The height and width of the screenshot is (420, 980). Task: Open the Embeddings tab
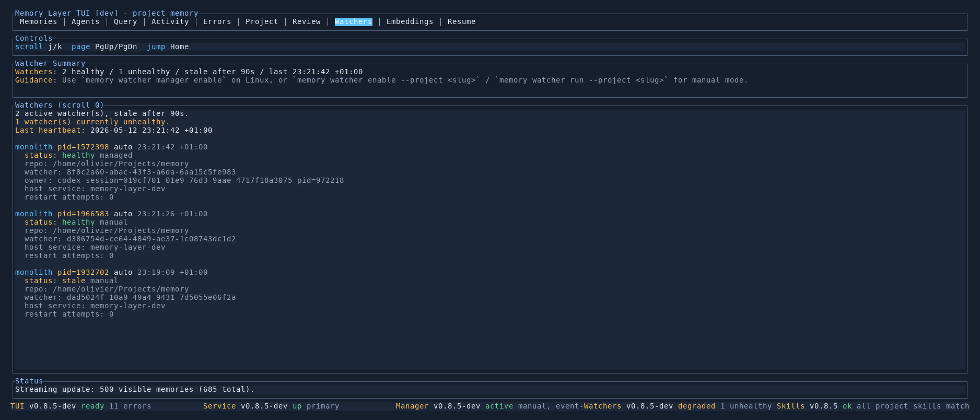(410, 21)
